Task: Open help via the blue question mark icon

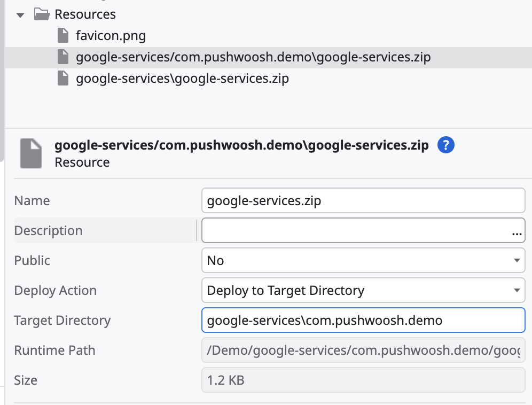Action: tap(445, 145)
